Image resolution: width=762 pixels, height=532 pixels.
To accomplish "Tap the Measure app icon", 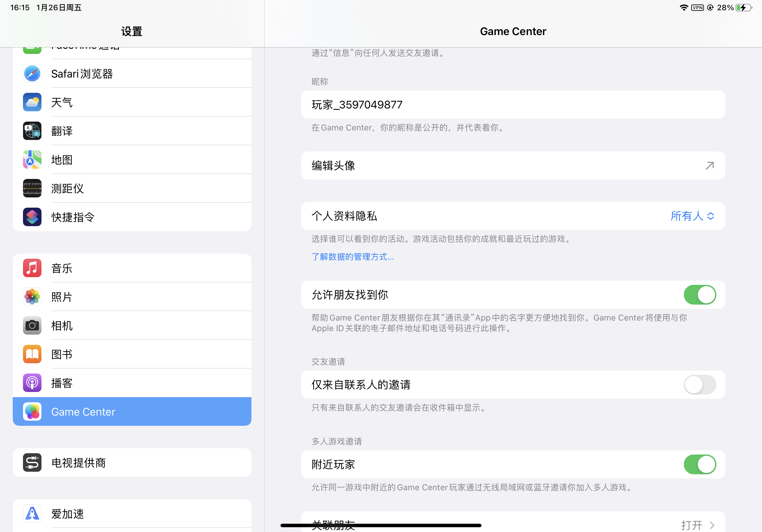I will coord(32,188).
